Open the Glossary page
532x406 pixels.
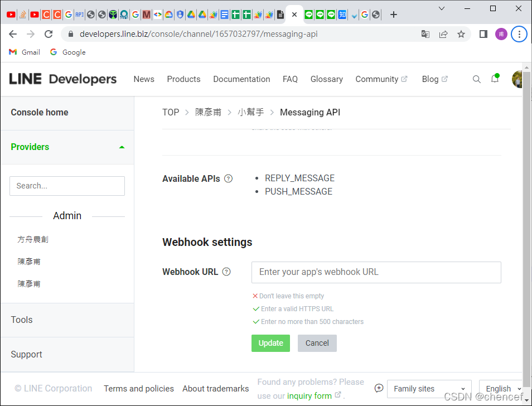[x=326, y=79]
